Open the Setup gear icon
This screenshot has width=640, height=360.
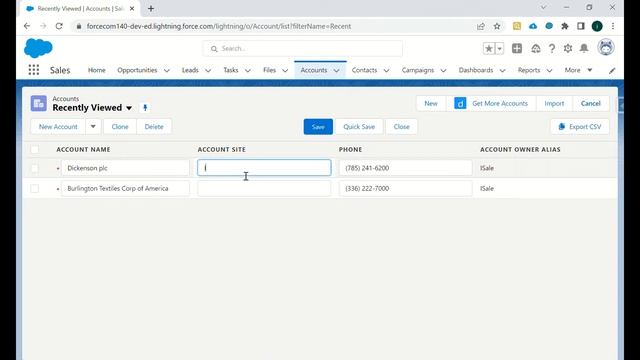pyautogui.click(x=568, y=49)
